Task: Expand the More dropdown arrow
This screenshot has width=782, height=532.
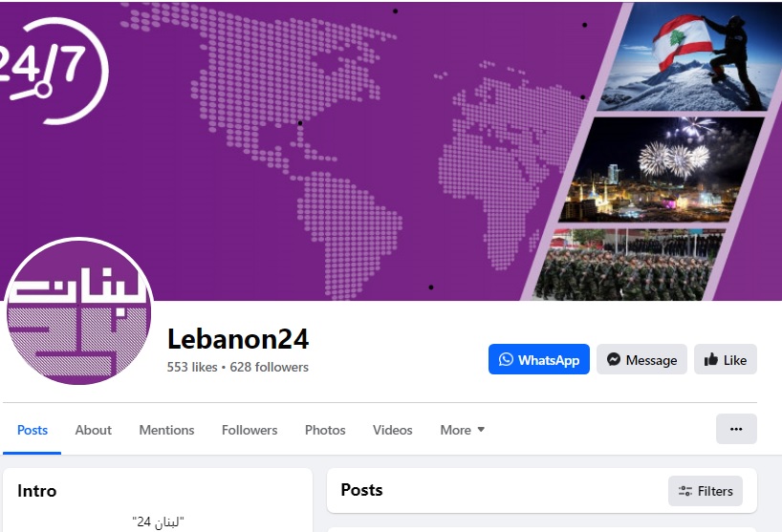Action: tap(481, 430)
